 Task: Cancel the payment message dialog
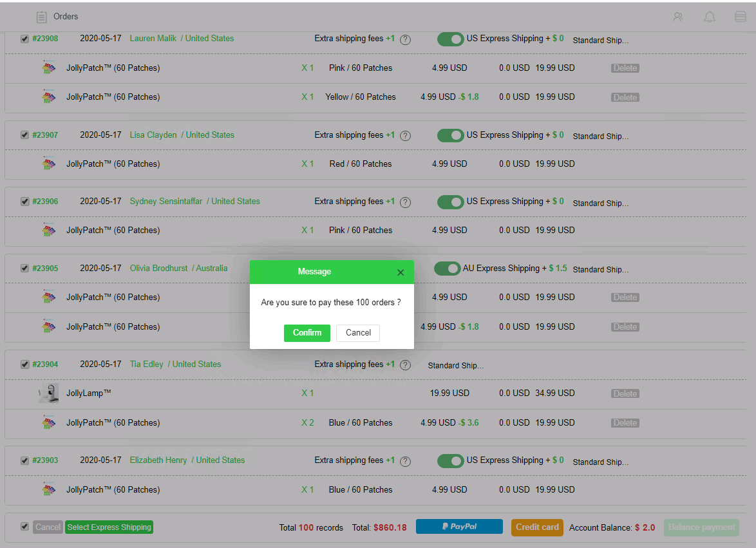[358, 332]
